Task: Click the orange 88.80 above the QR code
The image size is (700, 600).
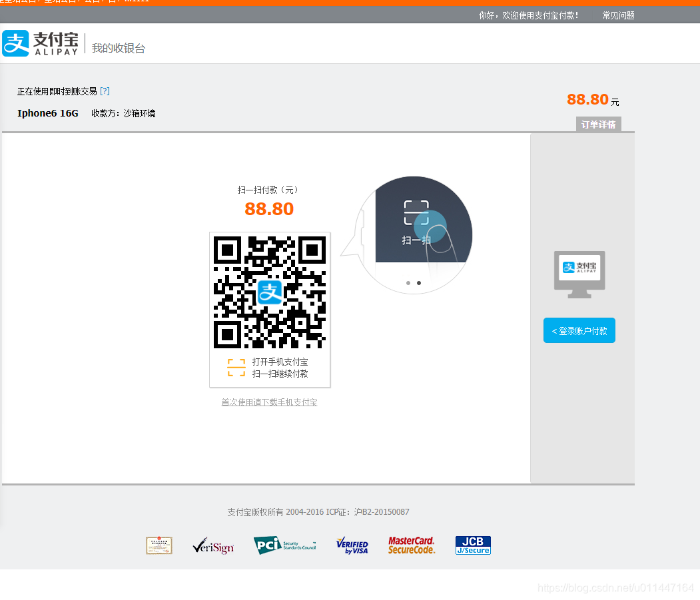Action: coord(269,209)
